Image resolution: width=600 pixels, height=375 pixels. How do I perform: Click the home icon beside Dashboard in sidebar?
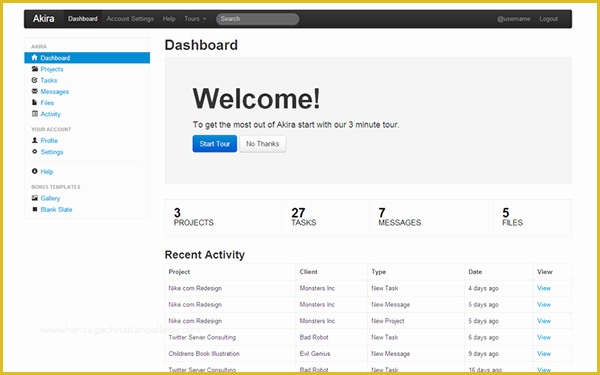[34, 58]
